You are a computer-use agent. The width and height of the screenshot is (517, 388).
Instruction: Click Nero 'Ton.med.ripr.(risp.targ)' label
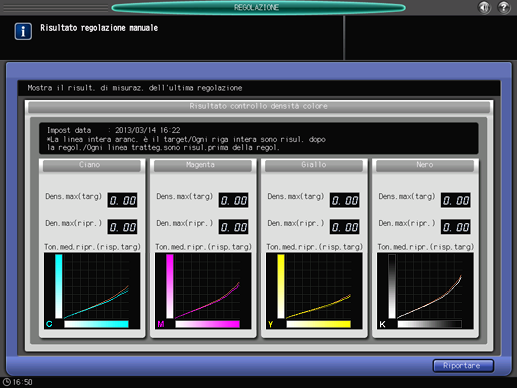click(x=425, y=247)
